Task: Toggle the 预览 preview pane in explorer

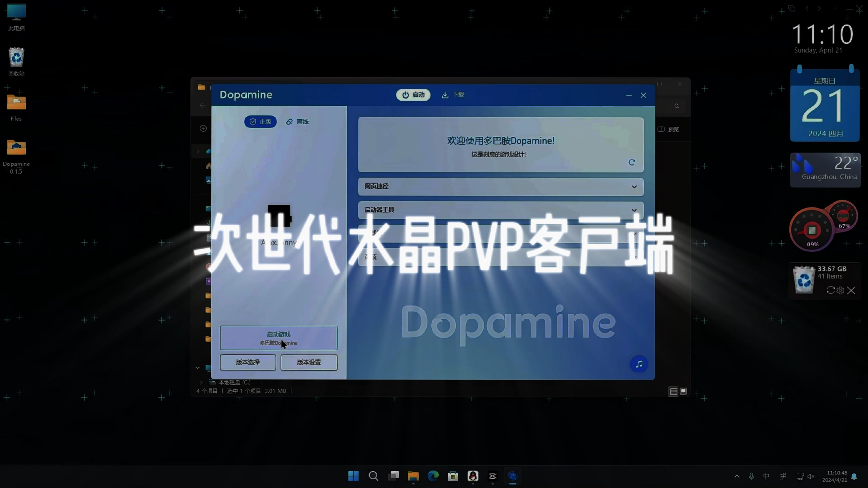Action: click(669, 129)
